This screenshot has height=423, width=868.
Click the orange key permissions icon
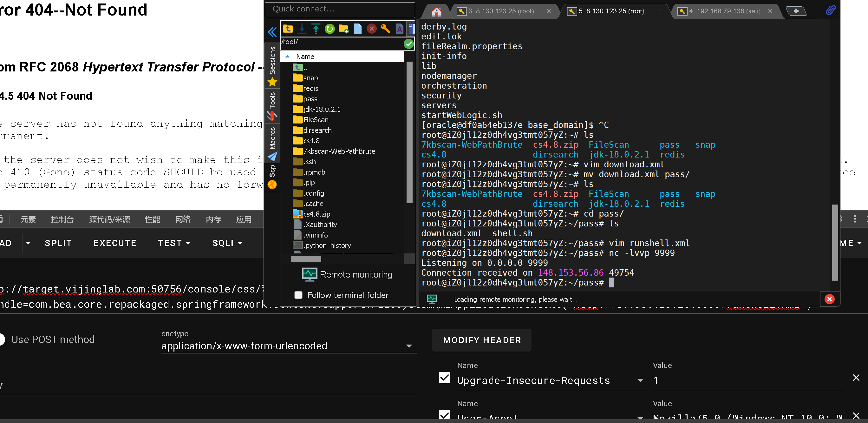tap(385, 29)
